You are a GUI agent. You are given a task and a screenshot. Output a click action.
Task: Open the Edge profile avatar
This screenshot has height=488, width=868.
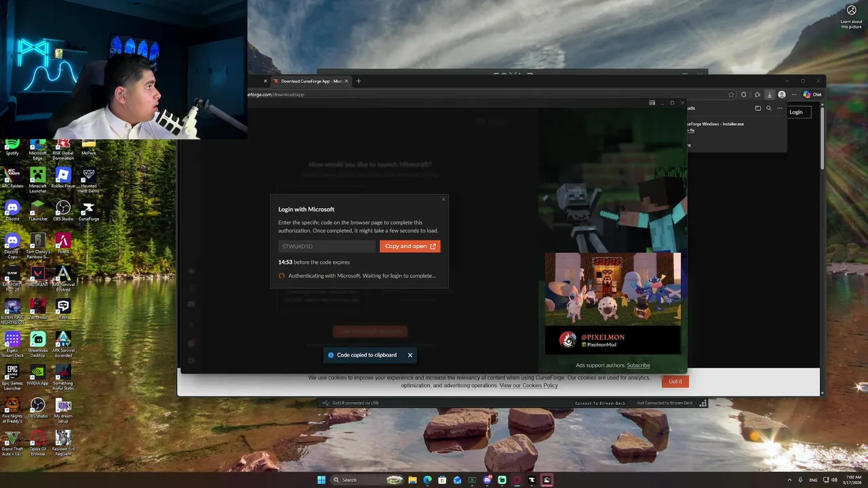click(x=782, y=95)
